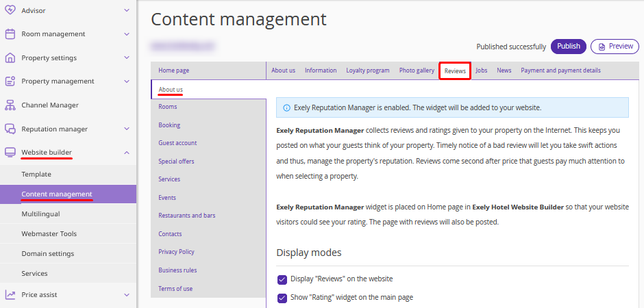Click the Property management icon
644x308 pixels.
click(10, 81)
